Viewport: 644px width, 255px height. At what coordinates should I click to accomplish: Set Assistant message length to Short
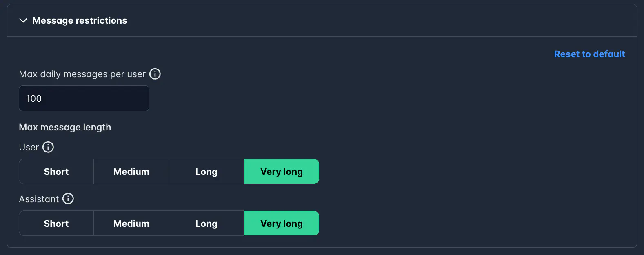(x=56, y=224)
